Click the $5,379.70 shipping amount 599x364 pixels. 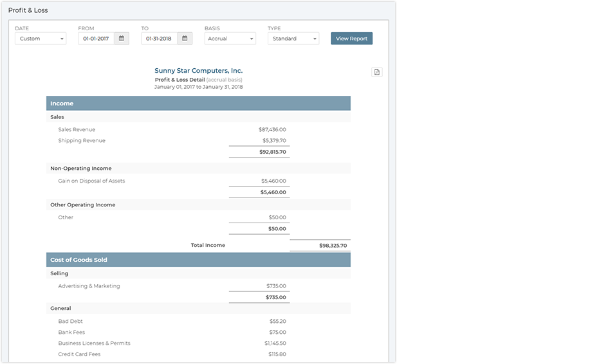tap(274, 141)
